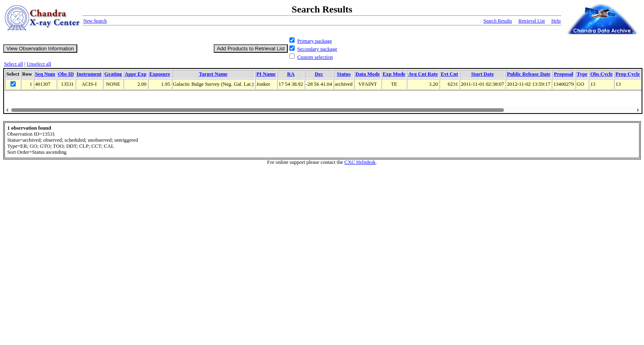Open the New Search link

(x=95, y=21)
